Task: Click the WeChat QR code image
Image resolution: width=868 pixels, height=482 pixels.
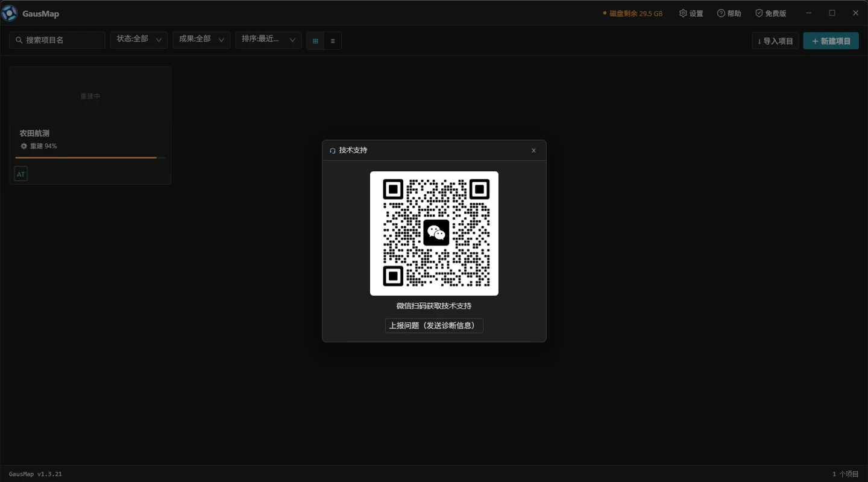Action: (434, 233)
